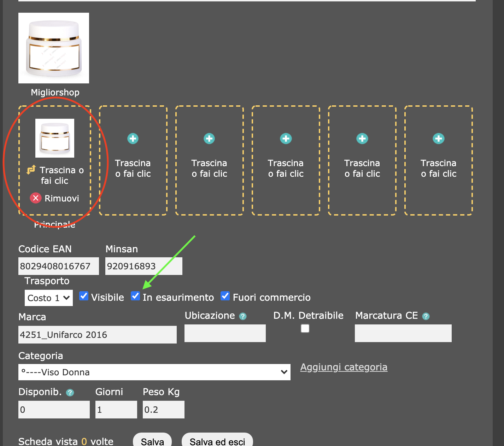Click the red Rimuovi remove icon

pyautogui.click(x=35, y=198)
